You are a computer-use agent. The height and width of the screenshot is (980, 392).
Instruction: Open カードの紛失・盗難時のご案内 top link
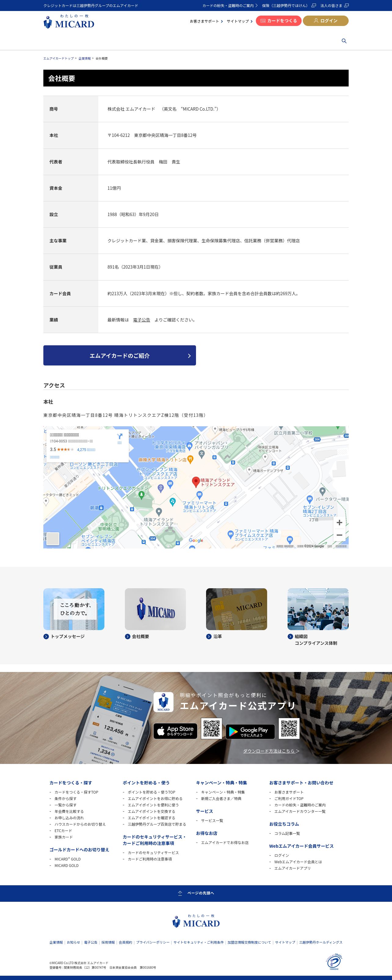coord(230,6)
